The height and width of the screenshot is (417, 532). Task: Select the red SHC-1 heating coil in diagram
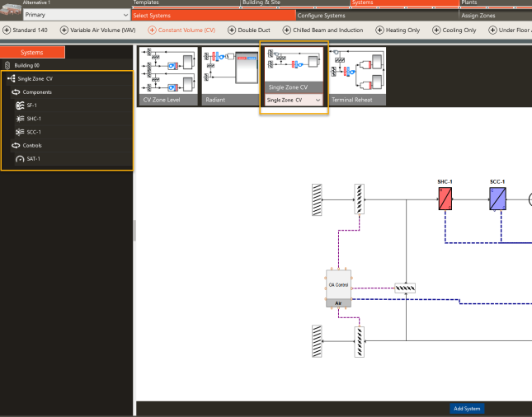point(445,199)
